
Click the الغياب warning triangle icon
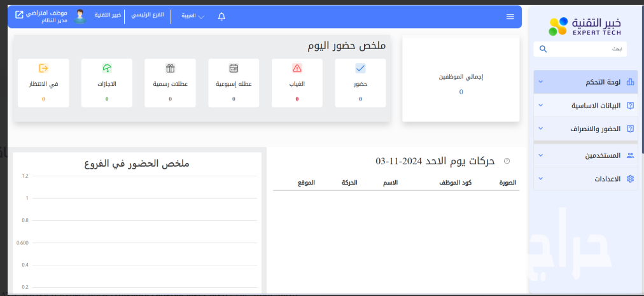tap(297, 69)
